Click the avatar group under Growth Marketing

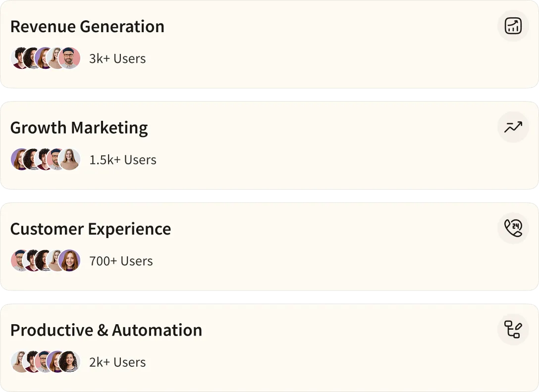coord(45,159)
